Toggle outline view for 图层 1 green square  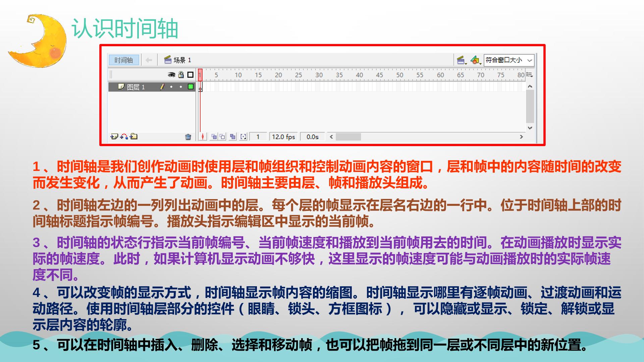tap(191, 87)
